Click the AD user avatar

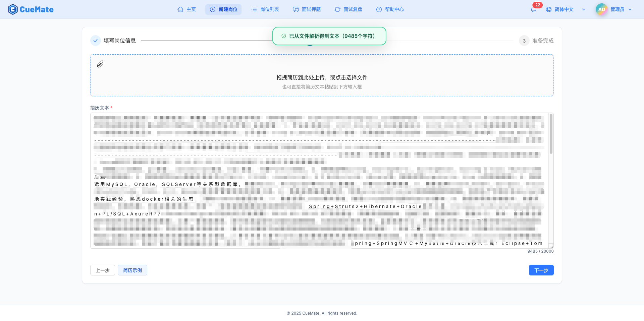click(601, 9)
